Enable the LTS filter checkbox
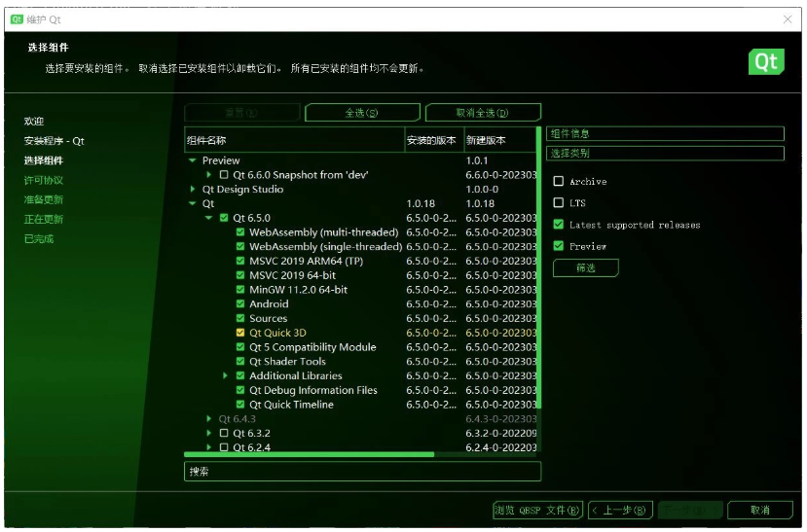 pos(559,202)
